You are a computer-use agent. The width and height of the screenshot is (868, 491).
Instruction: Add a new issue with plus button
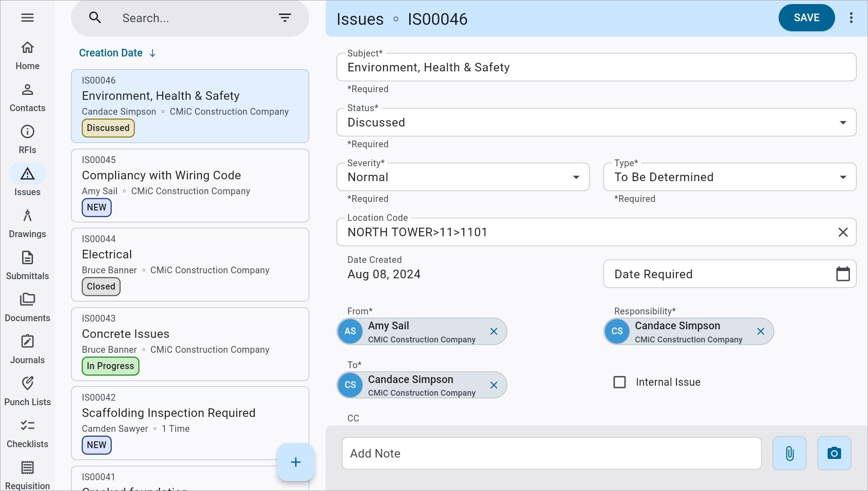coord(296,462)
